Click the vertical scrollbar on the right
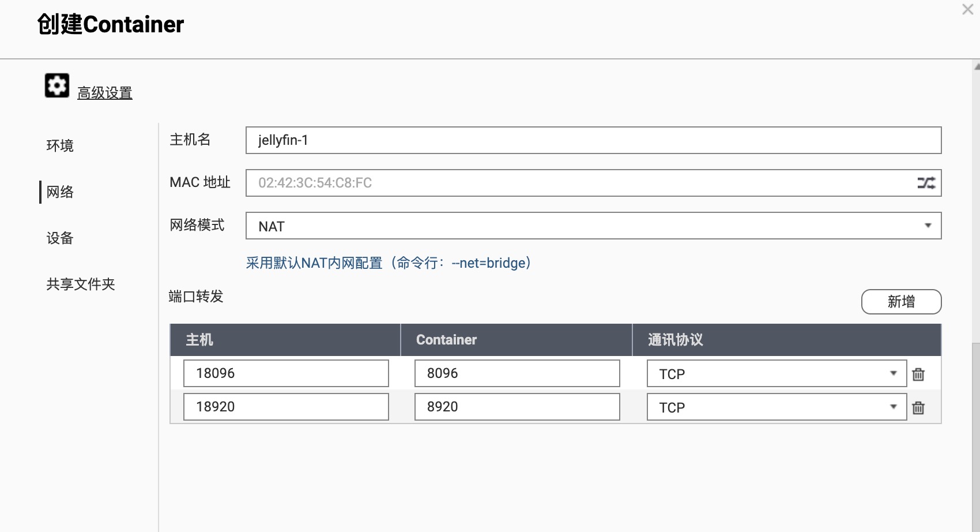The height and width of the screenshot is (532, 980). (976, 439)
